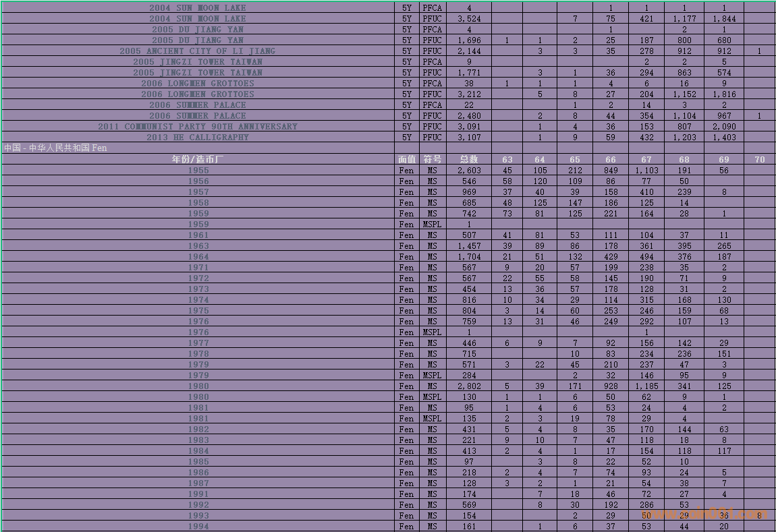Click the 1971 year label
776x532 pixels.
[198, 268]
